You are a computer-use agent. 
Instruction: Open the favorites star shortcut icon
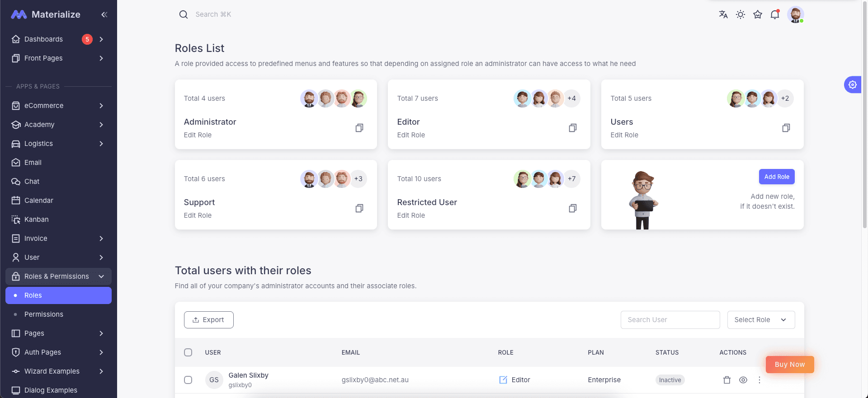click(x=758, y=14)
